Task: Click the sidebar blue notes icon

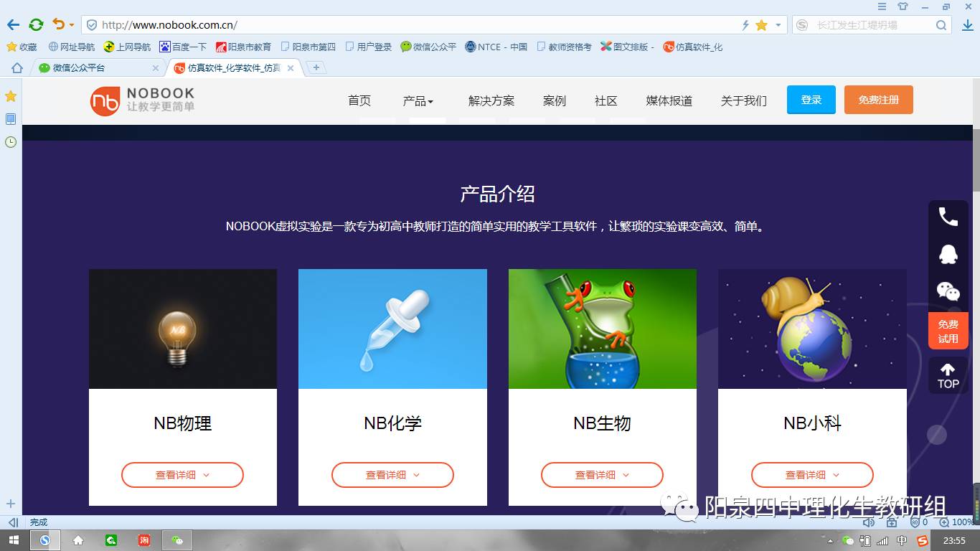Action: (x=11, y=119)
